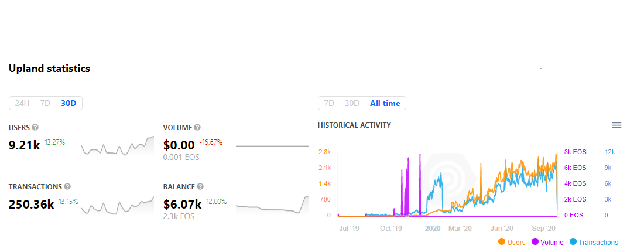The image size is (644, 252).
Task: Switch chart range to All time
Action: pos(385,103)
